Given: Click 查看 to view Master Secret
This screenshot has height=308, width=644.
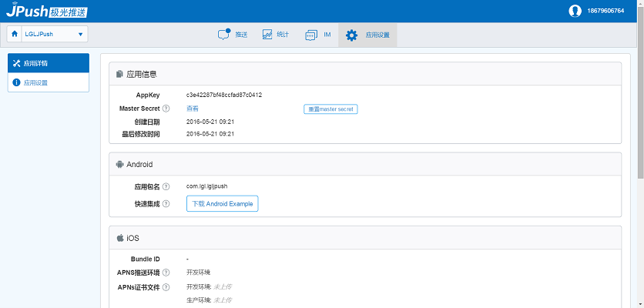Looking at the screenshot, I should [193, 109].
